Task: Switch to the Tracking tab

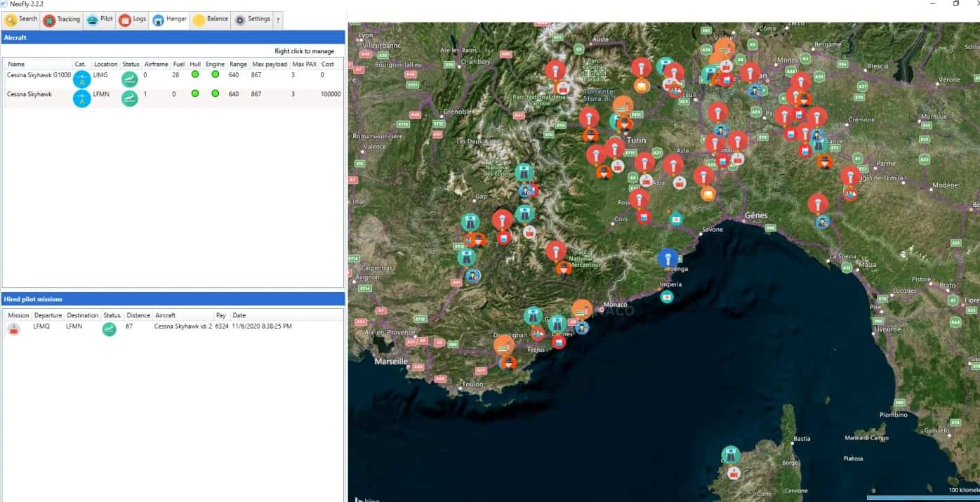Action: [x=62, y=20]
